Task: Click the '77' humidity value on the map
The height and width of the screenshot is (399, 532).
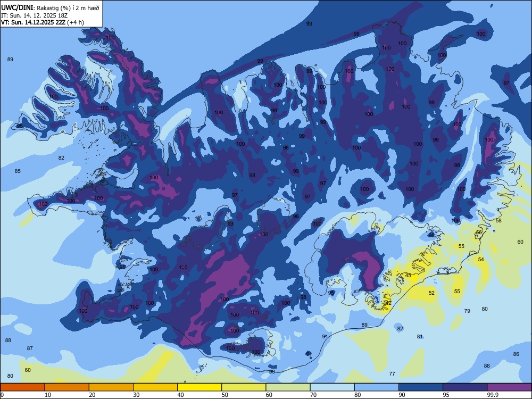Action: tap(392, 373)
